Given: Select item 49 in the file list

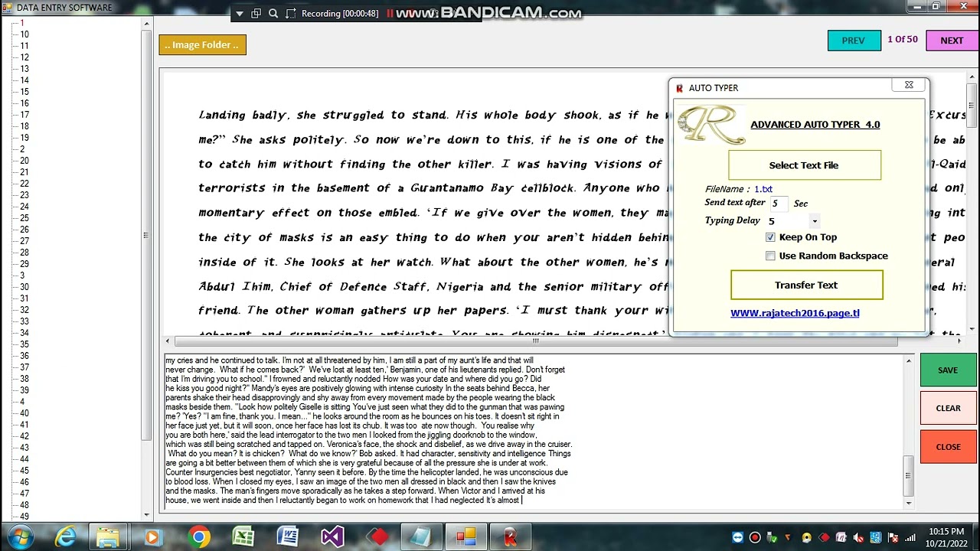Looking at the screenshot, I should (24, 517).
